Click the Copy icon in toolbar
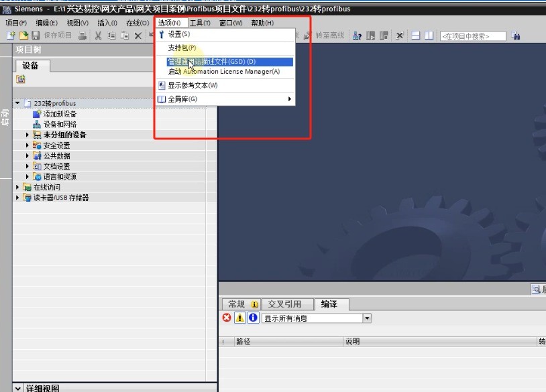 click(111, 35)
